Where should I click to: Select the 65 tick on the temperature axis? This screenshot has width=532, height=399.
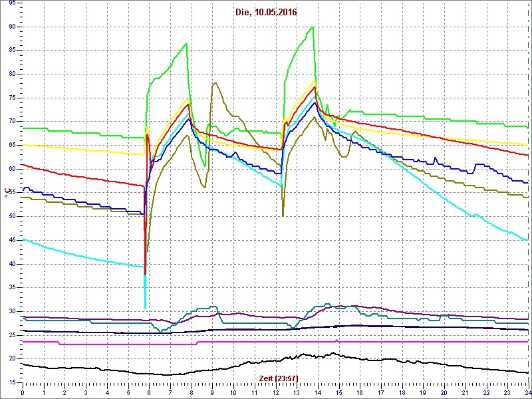11,145
